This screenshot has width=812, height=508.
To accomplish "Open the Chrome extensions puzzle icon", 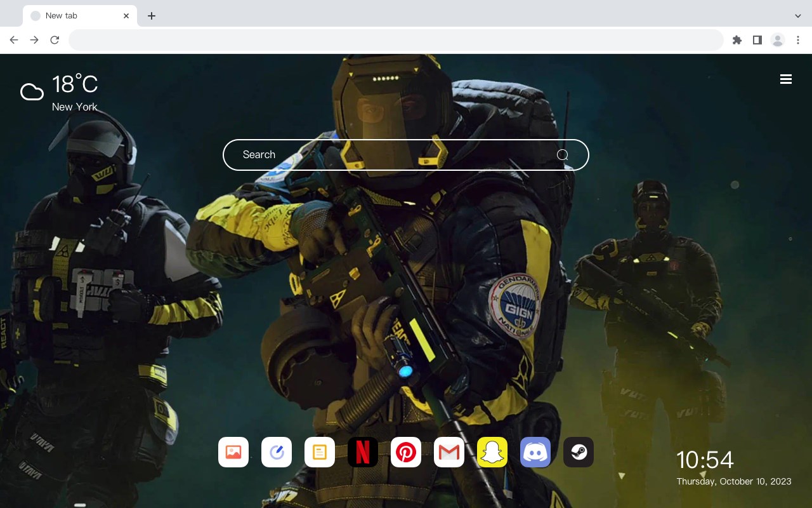I will pos(737,40).
